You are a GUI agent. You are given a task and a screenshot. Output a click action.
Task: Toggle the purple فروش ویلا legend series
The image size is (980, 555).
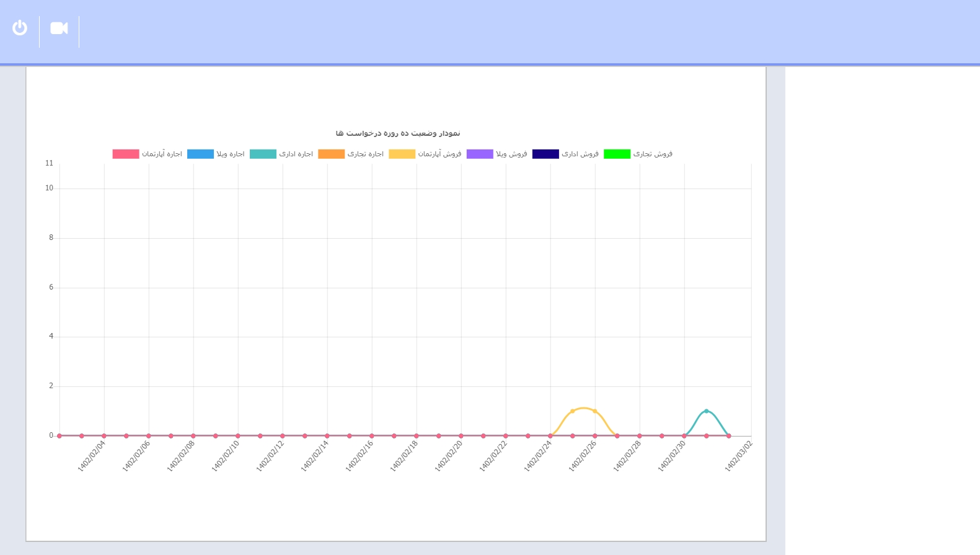(x=480, y=154)
